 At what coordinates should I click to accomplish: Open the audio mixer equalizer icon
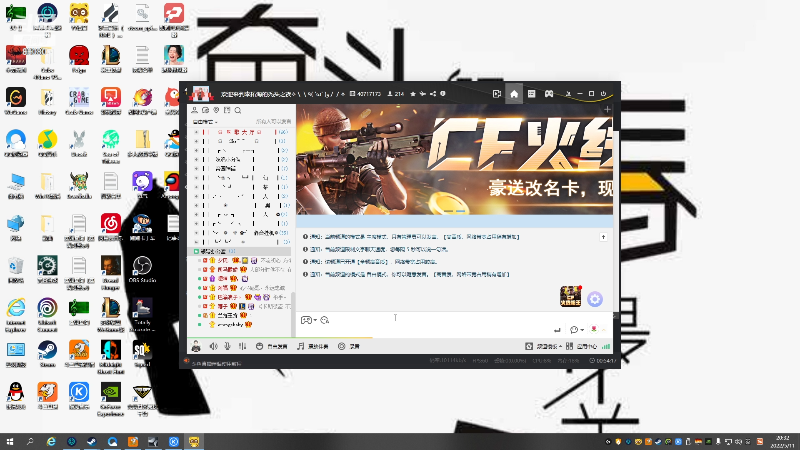click(242, 346)
